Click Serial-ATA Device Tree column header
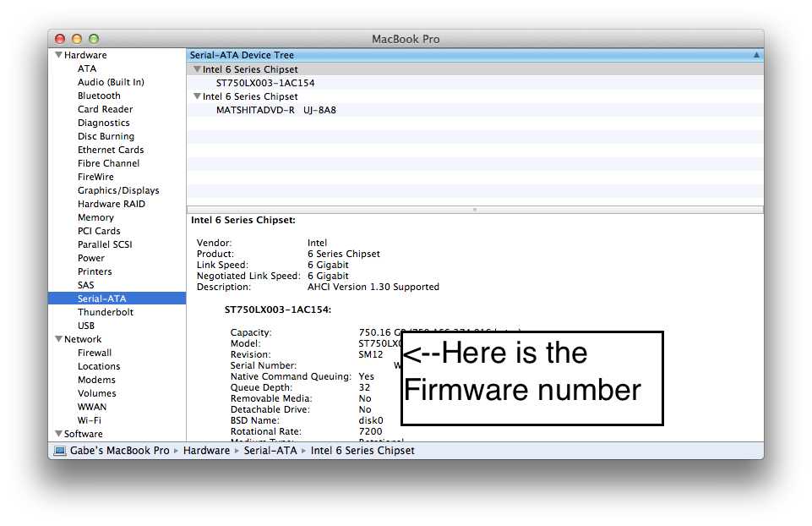The width and height of the screenshot is (812, 526). point(474,55)
